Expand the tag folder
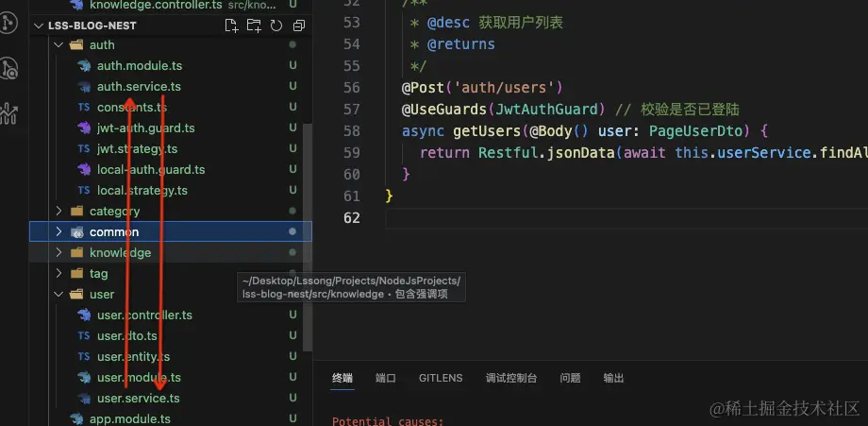 pyautogui.click(x=59, y=274)
